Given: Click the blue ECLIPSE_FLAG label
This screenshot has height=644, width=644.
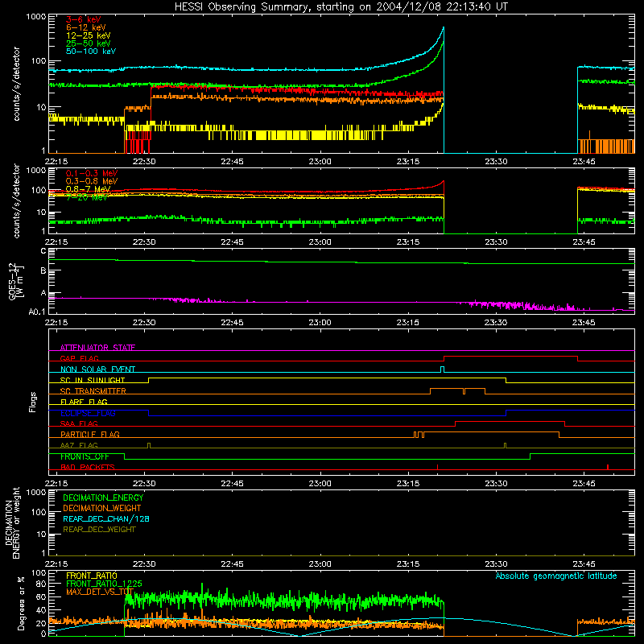Looking at the screenshot, I should click(88, 413).
